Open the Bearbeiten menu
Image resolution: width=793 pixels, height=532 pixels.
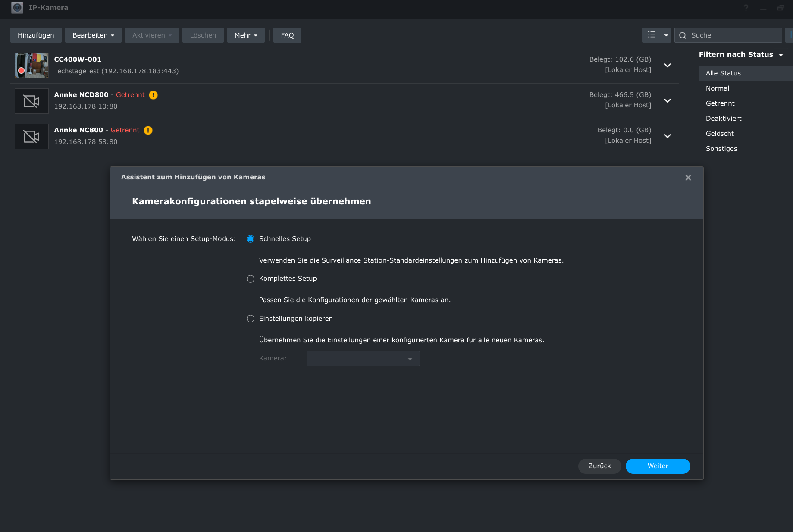click(x=93, y=35)
